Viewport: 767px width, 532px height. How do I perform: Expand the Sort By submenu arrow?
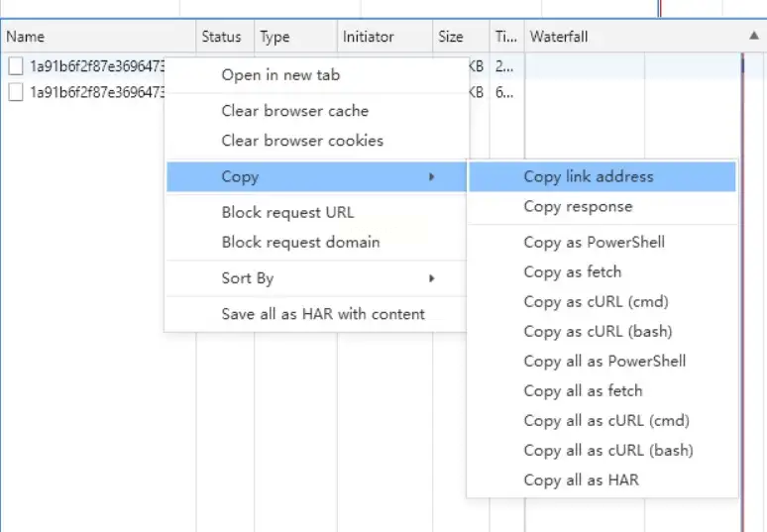point(431,278)
